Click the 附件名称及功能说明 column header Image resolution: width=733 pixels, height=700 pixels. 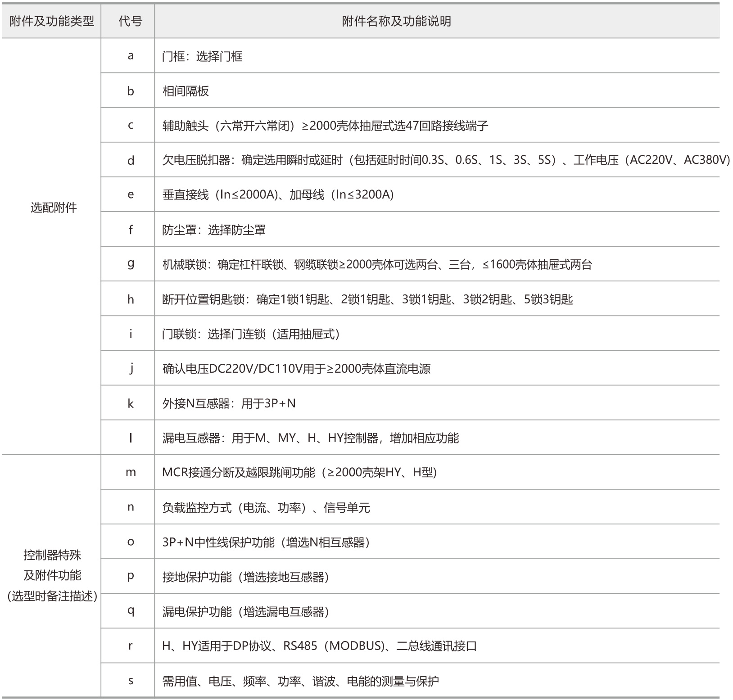point(396,21)
